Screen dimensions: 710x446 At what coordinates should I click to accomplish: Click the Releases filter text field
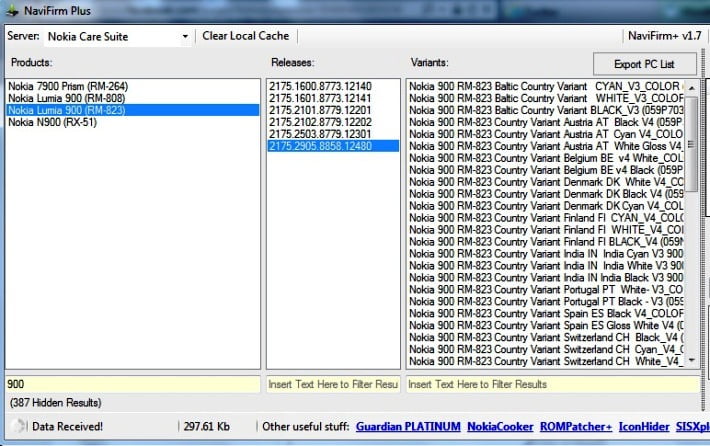click(x=333, y=384)
